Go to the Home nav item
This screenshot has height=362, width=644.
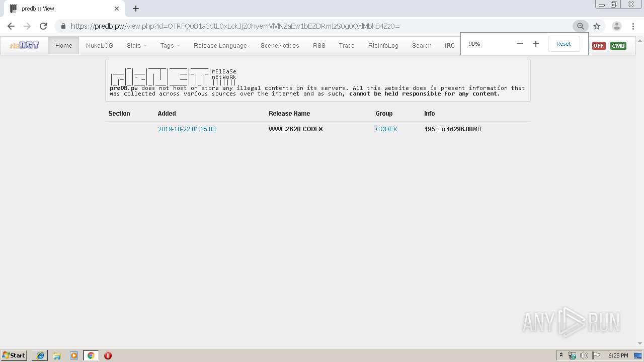point(64,45)
